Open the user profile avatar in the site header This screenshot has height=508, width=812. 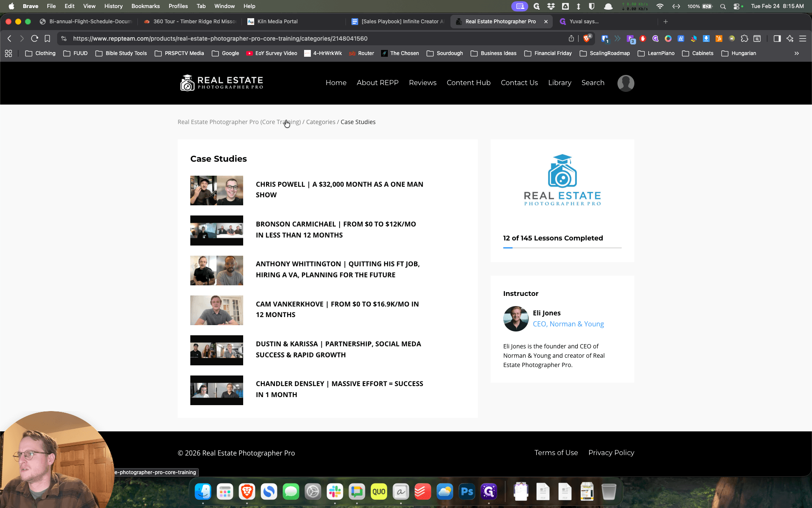point(625,83)
